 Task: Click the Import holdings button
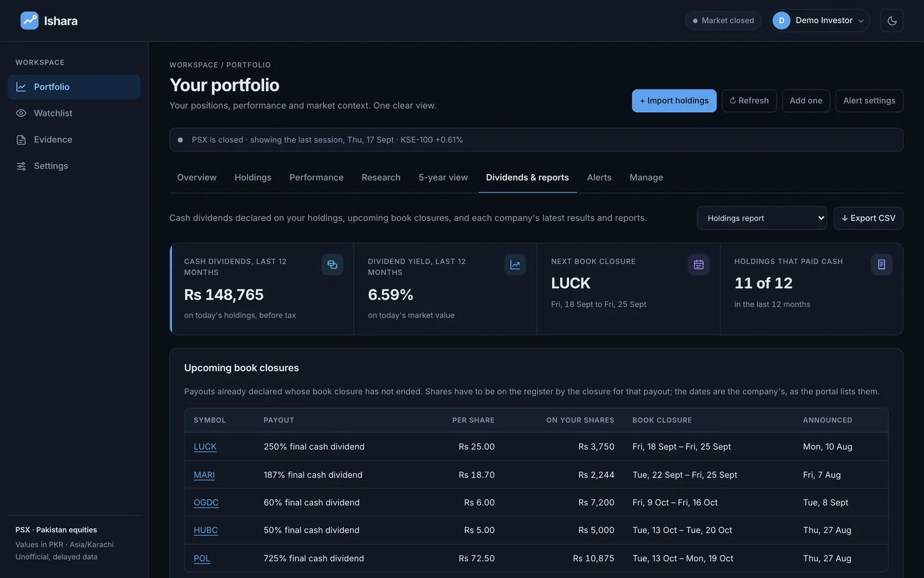(x=674, y=101)
